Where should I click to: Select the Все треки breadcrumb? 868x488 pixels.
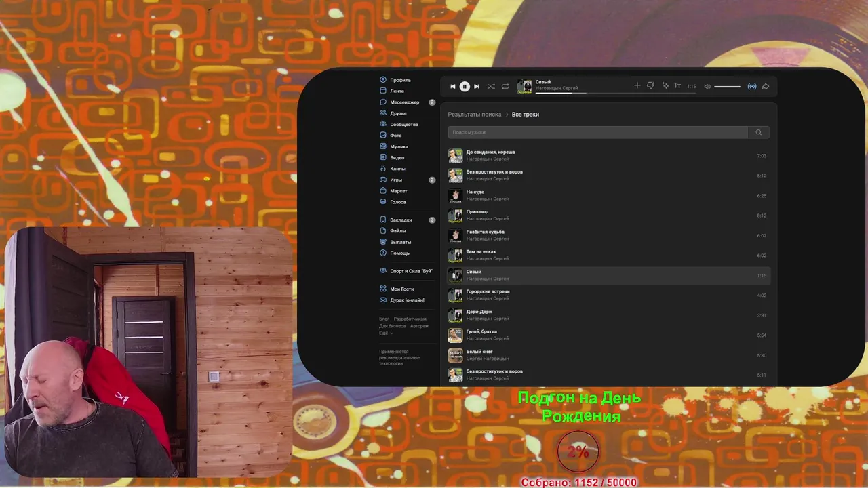pyautogui.click(x=526, y=115)
